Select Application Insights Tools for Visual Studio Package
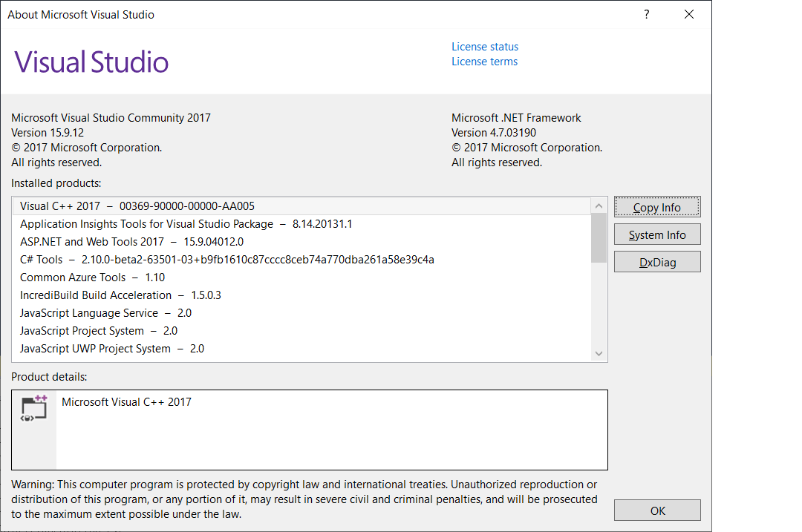 tap(186, 224)
